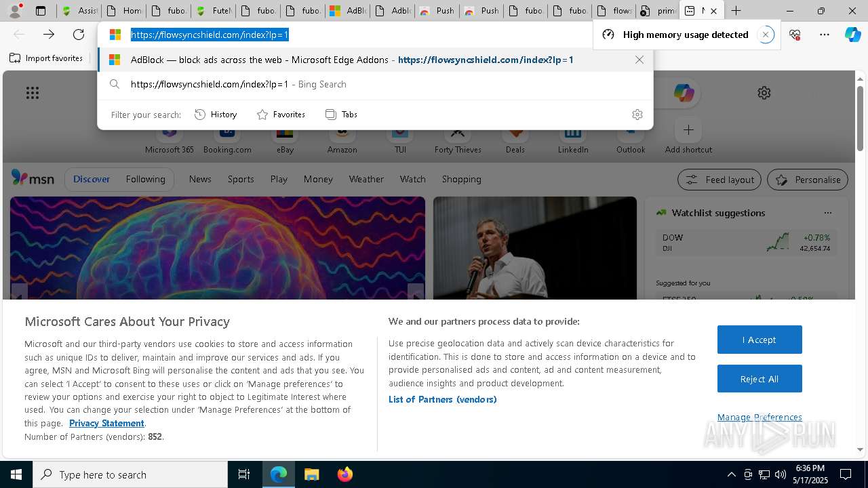This screenshot has height=488, width=868.
Task: Open List of Partners (vendors) link
Action: 442,399
